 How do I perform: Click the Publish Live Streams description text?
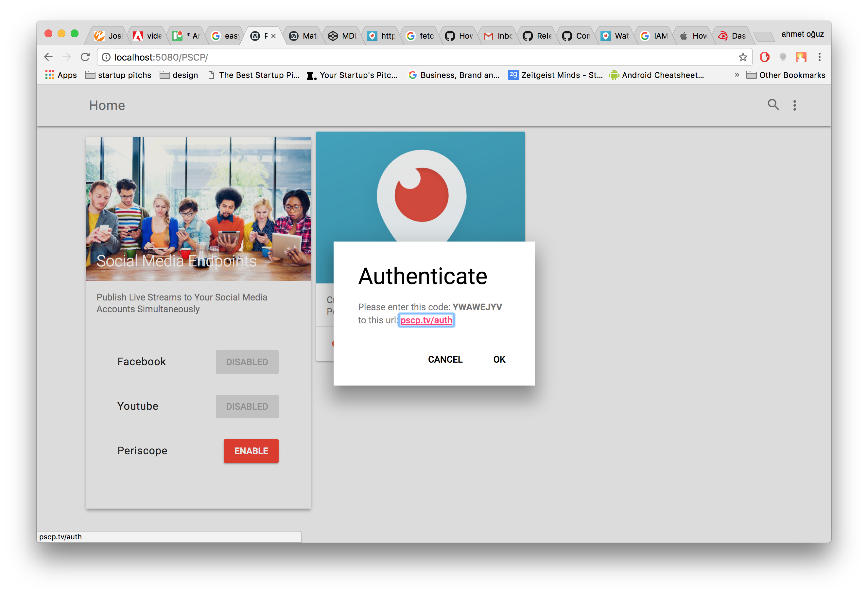tap(182, 303)
